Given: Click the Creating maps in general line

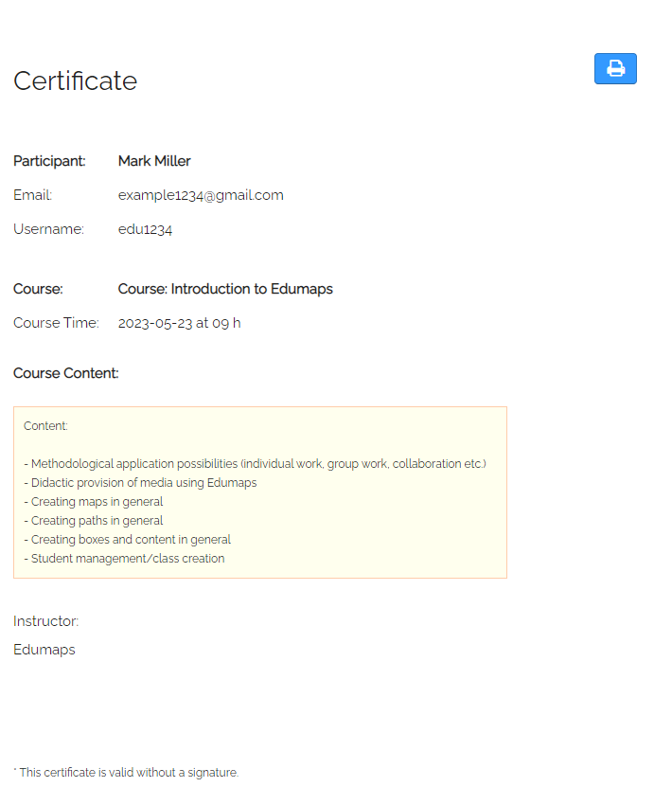Looking at the screenshot, I should (x=95, y=502).
